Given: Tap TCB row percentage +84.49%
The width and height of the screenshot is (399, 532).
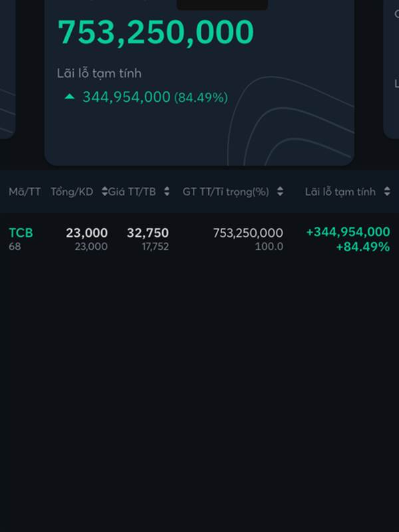Looking at the screenshot, I should pyautogui.click(x=362, y=247).
